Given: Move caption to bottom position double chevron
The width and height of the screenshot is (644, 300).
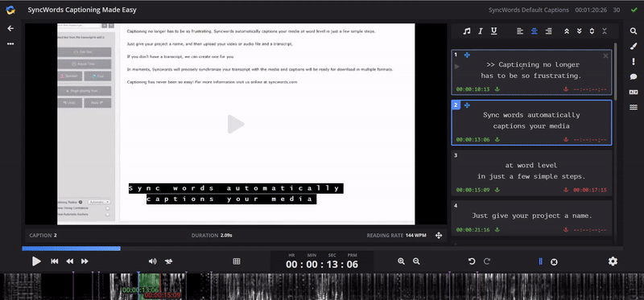Looking at the screenshot, I should point(580,31).
